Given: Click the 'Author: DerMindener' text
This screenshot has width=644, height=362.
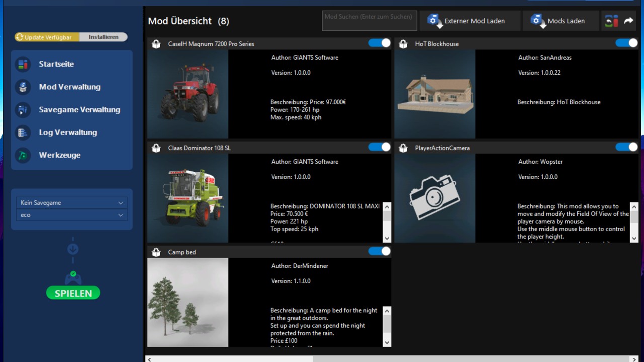Looking at the screenshot, I should (301, 266).
